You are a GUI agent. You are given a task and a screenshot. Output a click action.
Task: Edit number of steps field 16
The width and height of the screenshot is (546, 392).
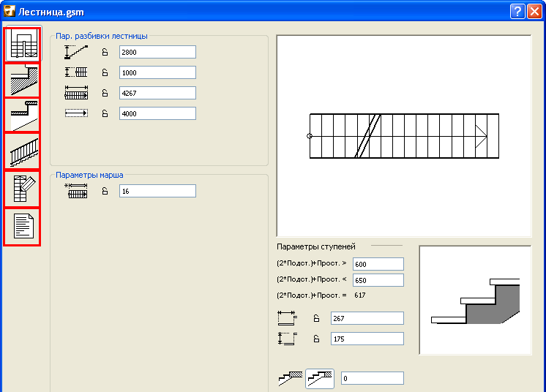[157, 192]
